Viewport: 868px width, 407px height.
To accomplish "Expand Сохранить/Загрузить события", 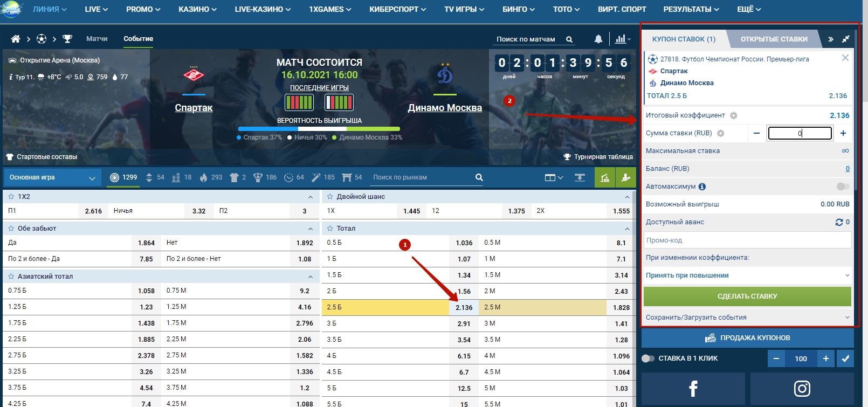I will click(x=747, y=318).
